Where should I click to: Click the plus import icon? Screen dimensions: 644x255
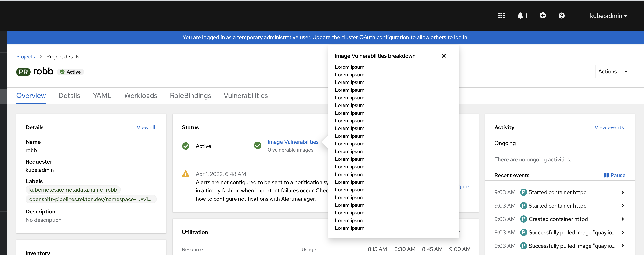[x=543, y=16]
